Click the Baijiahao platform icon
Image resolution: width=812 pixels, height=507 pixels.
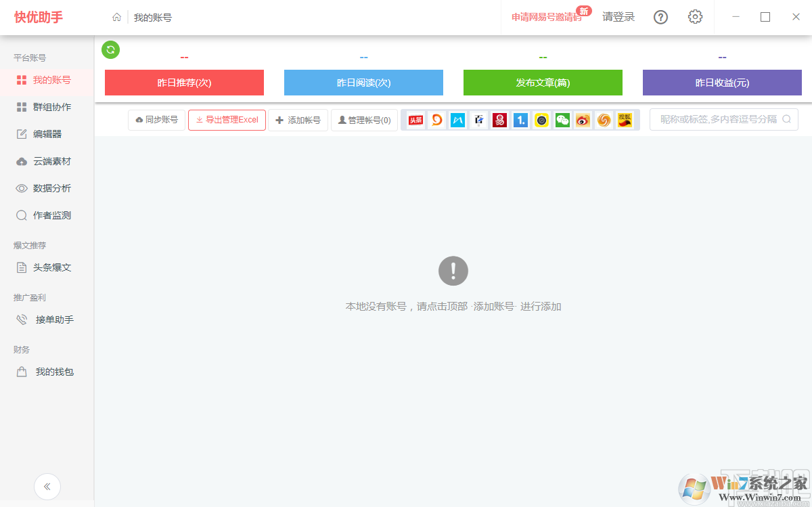[x=478, y=120]
